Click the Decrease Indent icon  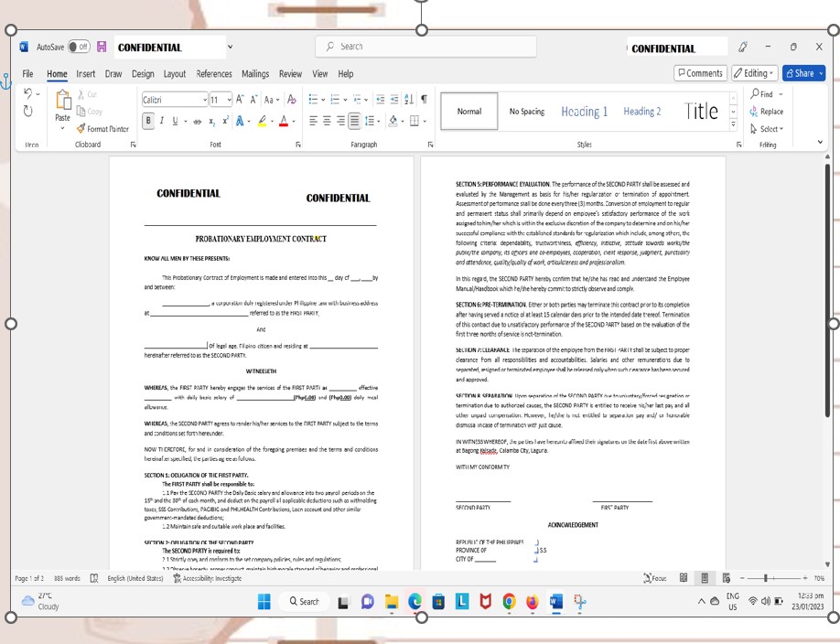click(x=381, y=99)
